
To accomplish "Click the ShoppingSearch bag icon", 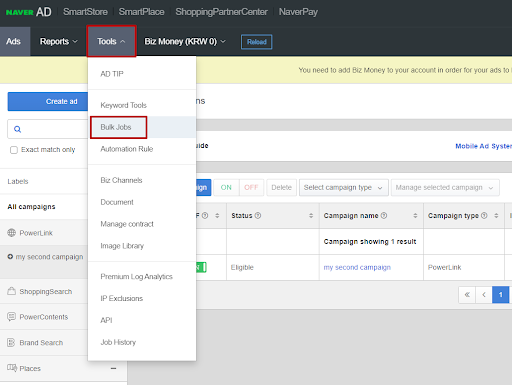I will pyautogui.click(x=12, y=291).
